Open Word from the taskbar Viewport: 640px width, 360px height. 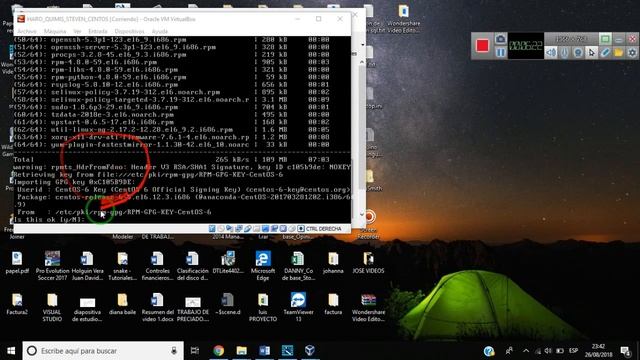point(264,351)
